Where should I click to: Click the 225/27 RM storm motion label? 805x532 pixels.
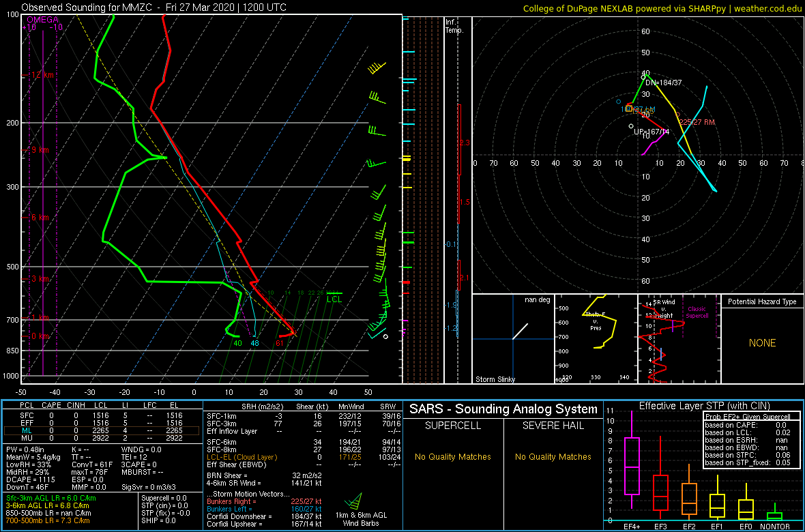697,122
